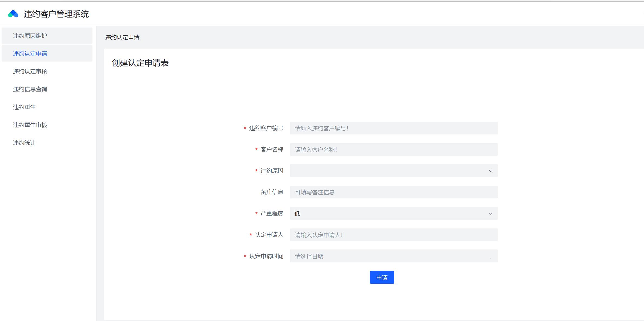Open the 严重程度 select showing 低
Viewport: 644px width, 321px height.
click(389, 213)
